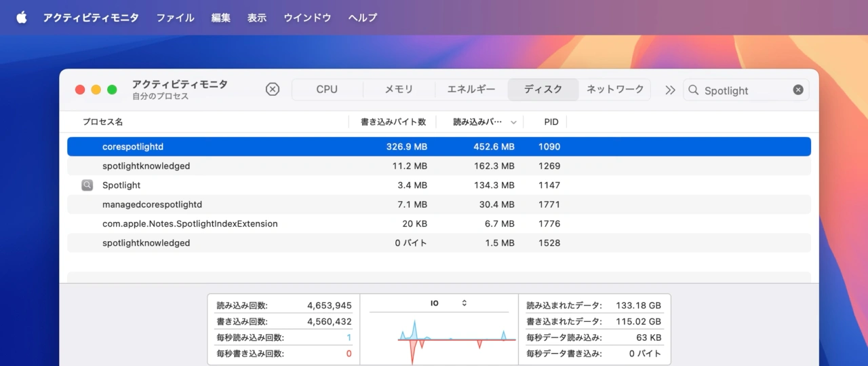Click the Spotlight search field

(746, 90)
